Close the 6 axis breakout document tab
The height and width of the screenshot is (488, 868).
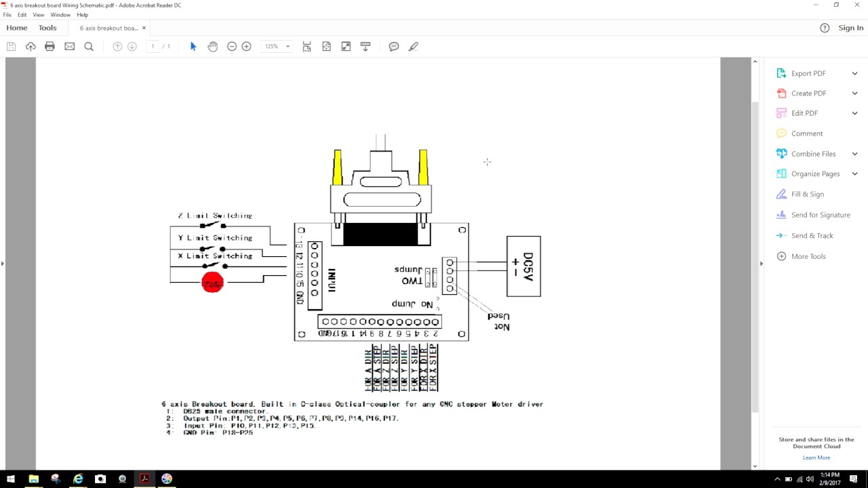(x=144, y=28)
